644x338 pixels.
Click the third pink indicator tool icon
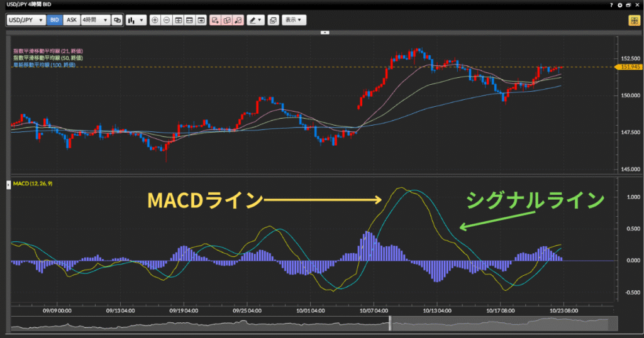238,20
